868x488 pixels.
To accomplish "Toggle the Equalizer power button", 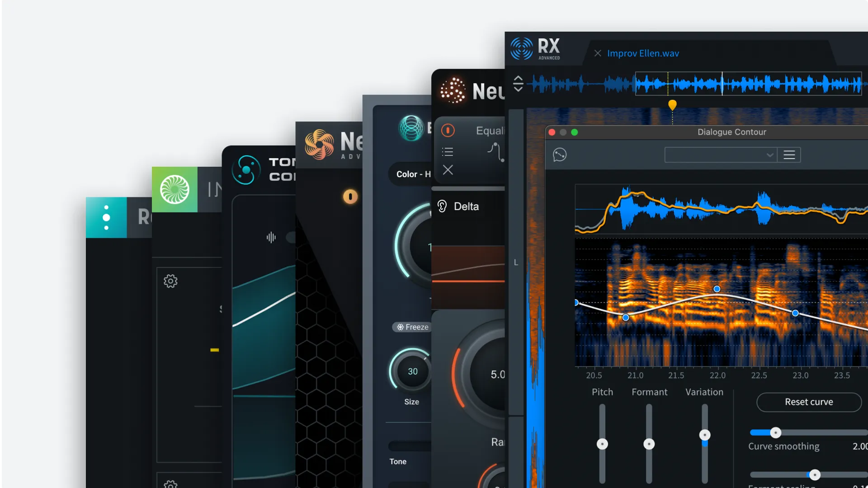I will pyautogui.click(x=448, y=130).
